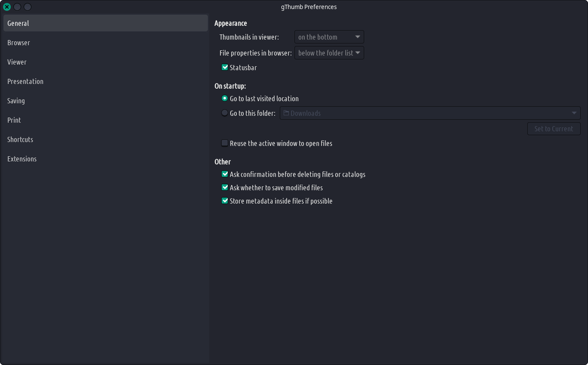This screenshot has width=588, height=365.
Task: Show the Extensions section
Action: [105, 159]
